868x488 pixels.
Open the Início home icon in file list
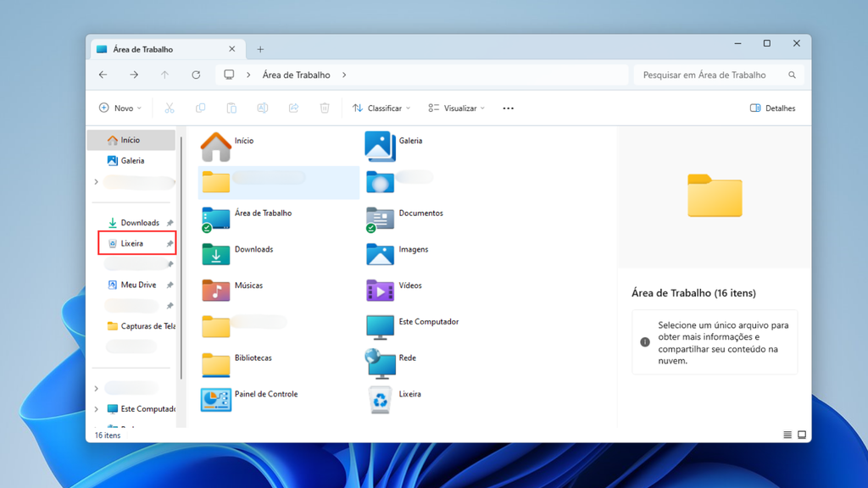click(x=216, y=147)
